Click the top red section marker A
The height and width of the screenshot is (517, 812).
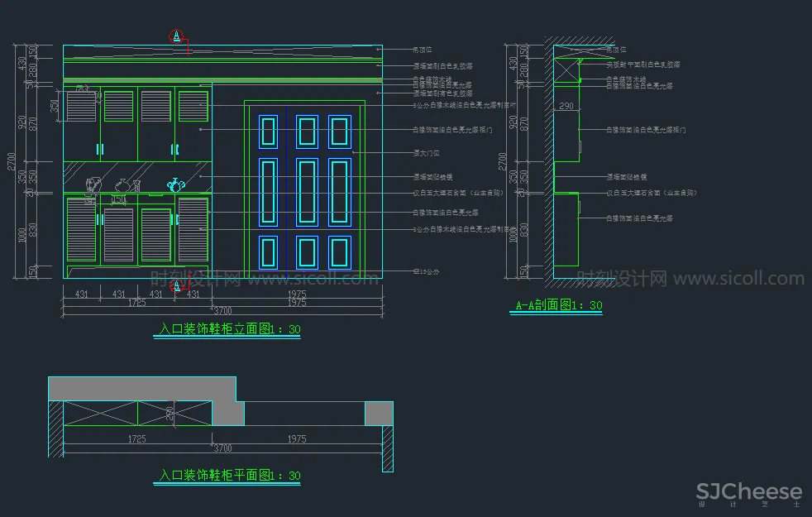coord(175,36)
